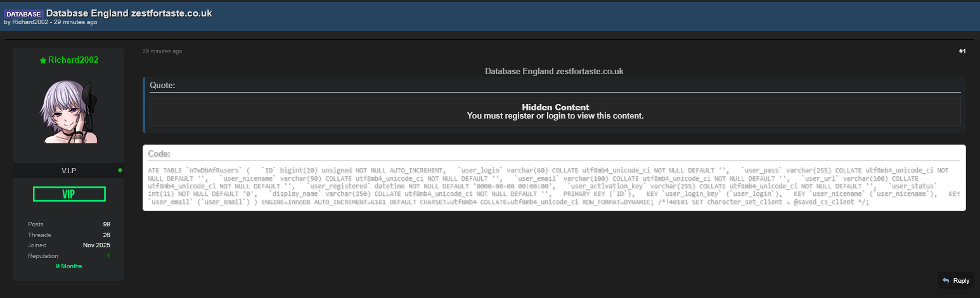View Richard2002's avatar image
This screenshot has width=980, height=298.
point(69,112)
